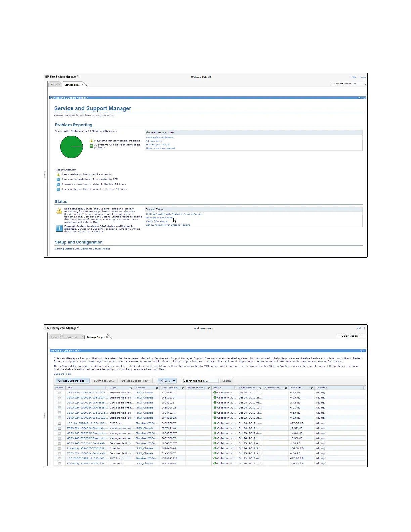The image size is (411, 532).
Task: Click the Support Files link above the toolbar
Action: (x=62, y=374)
